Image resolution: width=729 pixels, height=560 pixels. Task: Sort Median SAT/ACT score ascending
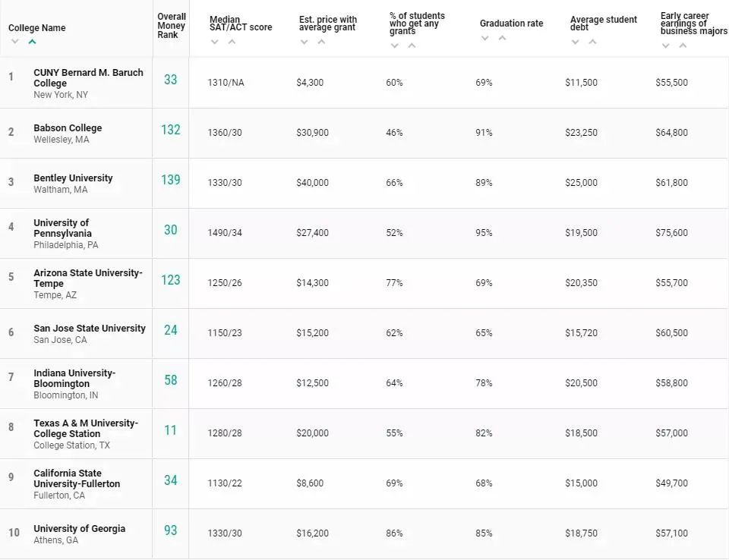232,42
